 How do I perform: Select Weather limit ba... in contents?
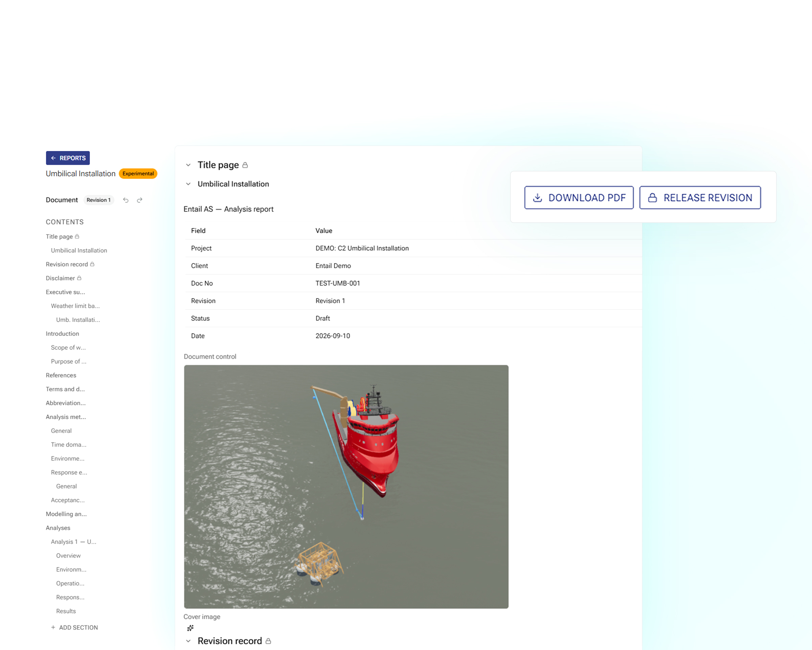click(x=75, y=306)
